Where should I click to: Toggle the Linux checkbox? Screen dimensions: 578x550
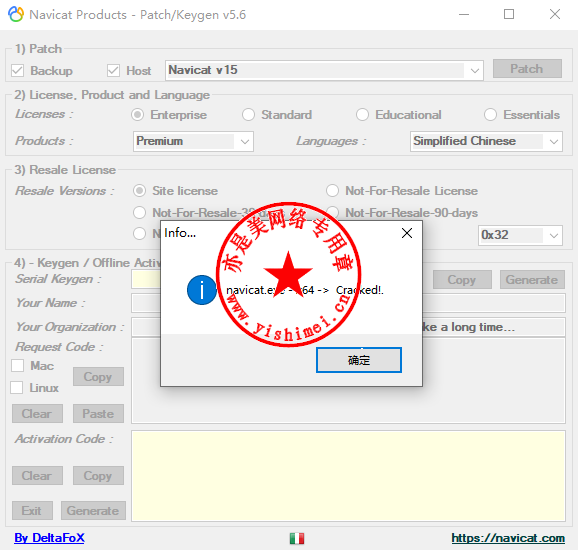click(x=17, y=388)
